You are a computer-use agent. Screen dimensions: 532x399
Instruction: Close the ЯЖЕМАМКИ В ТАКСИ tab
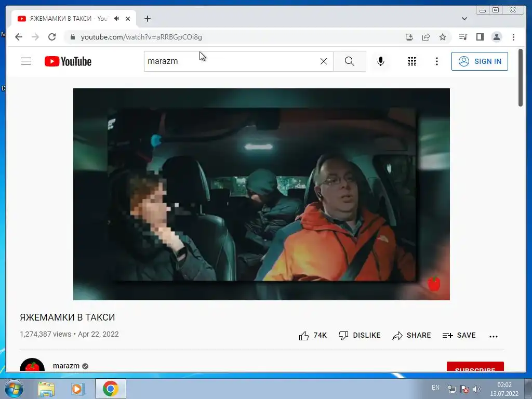click(x=128, y=19)
